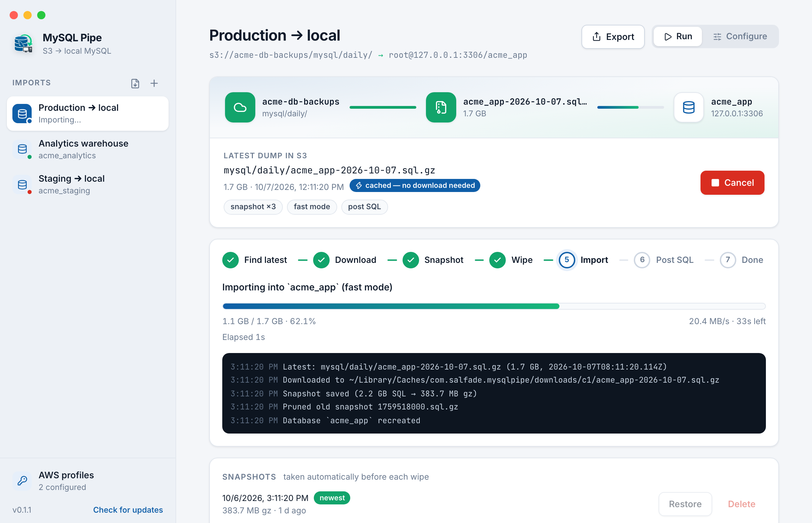Click the Find latest completed checkmark

pyautogui.click(x=231, y=260)
